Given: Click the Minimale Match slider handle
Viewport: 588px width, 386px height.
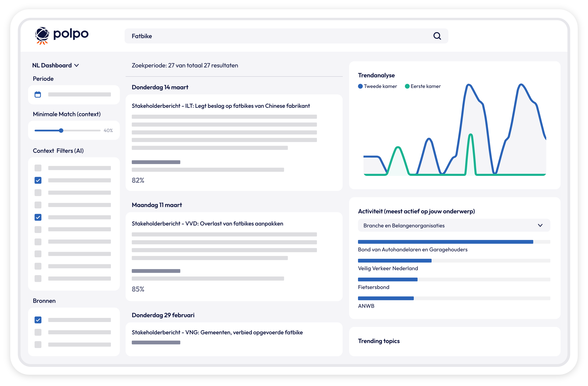Looking at the screenshot, I should (61, 130).
